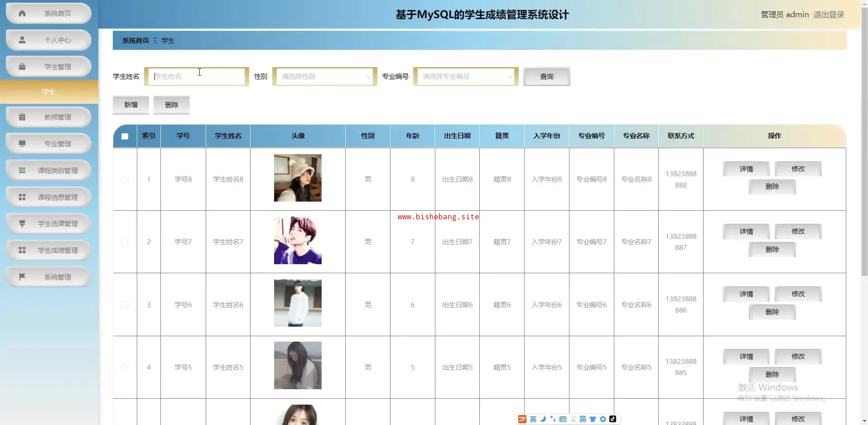This screenshot has width=868, height=425.
Task: Click the 学号 column header
Action: tap(183, 136)
